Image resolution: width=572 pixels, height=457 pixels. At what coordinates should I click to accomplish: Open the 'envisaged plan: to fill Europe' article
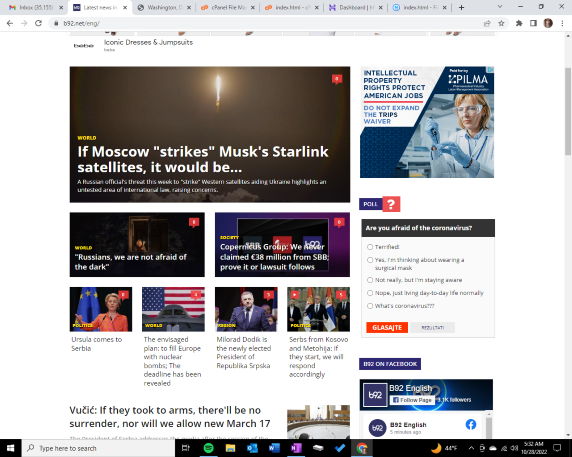172,361
